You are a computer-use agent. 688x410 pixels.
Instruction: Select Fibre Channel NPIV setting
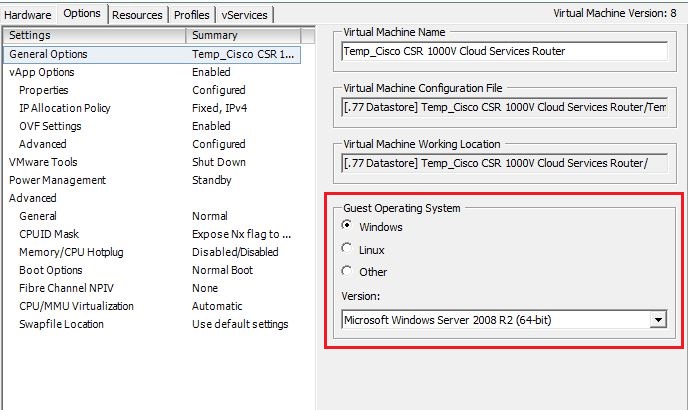click(152, 288)
